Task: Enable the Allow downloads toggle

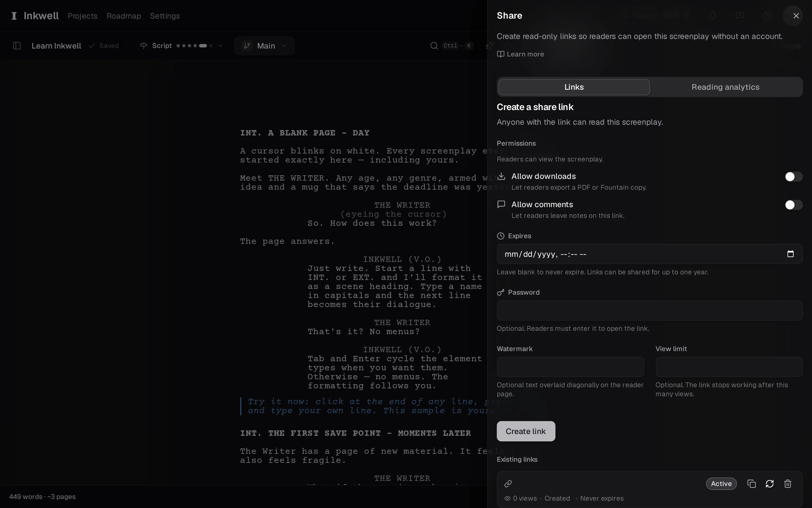Action: point(794,177)
